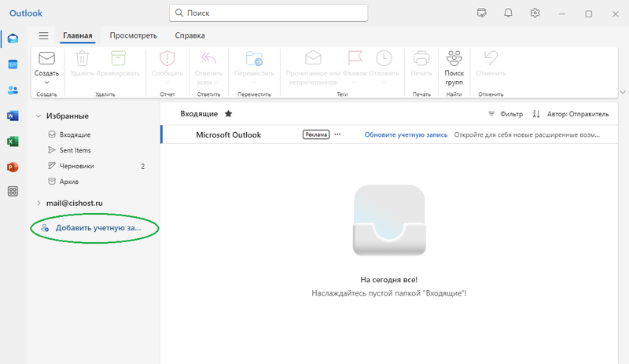This screenshot has width=629, height=364.
Task: Switch to the Просмотреть tab
Action: [133, 35]
